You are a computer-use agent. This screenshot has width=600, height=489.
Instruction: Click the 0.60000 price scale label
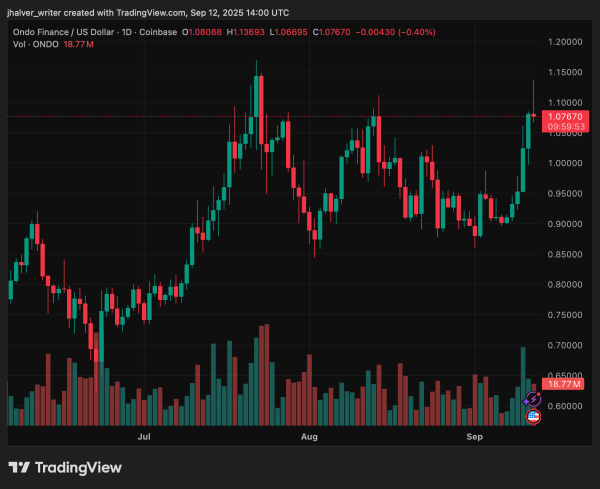(x=567, y=406)
